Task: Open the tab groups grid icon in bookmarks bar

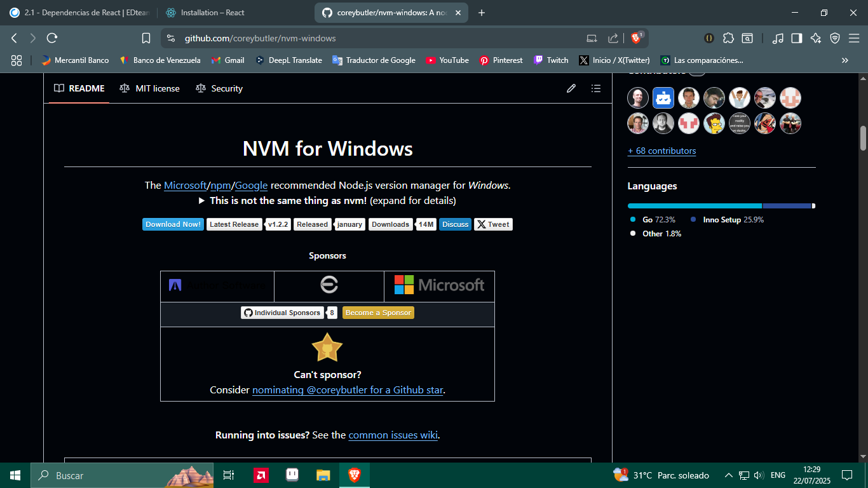Action: (x=17, y=60)
